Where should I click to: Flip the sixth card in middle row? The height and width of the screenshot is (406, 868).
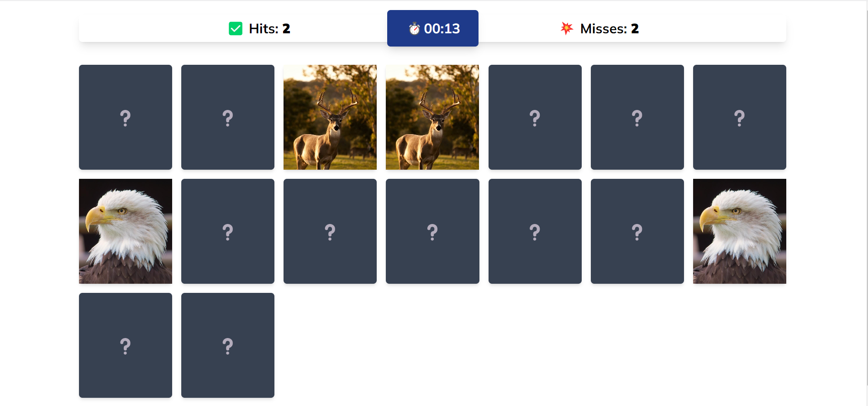point(637,231)
